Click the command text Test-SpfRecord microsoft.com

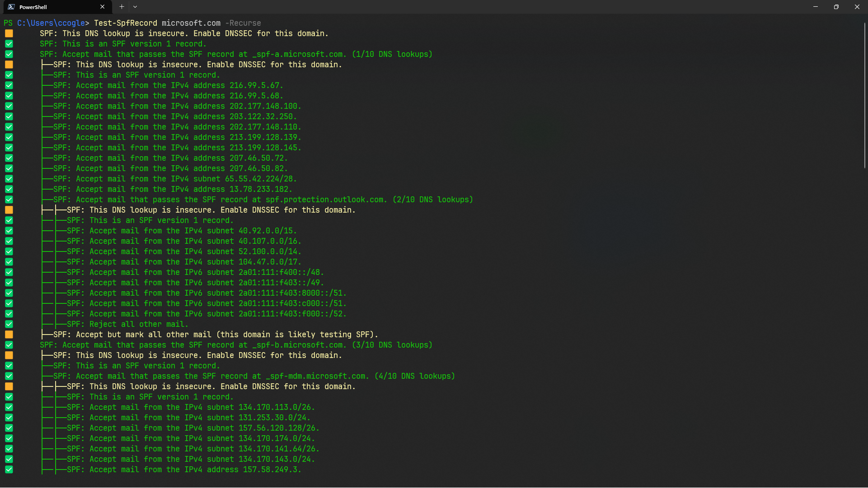157,23
